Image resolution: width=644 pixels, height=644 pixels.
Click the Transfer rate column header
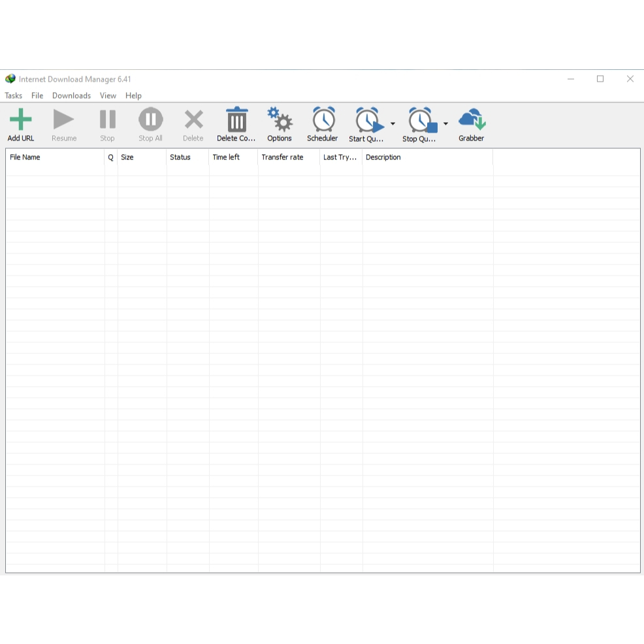click(289, 157)
